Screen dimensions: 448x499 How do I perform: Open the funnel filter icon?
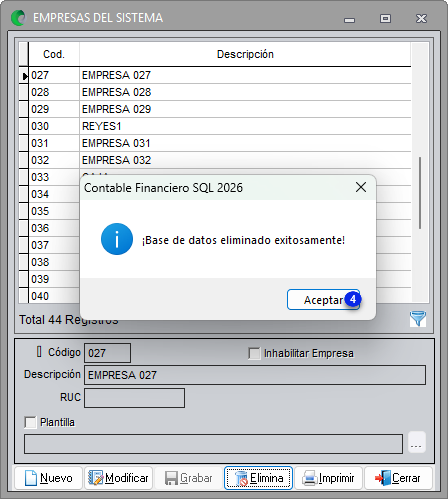pyautogui.click(x=418, y=318)
